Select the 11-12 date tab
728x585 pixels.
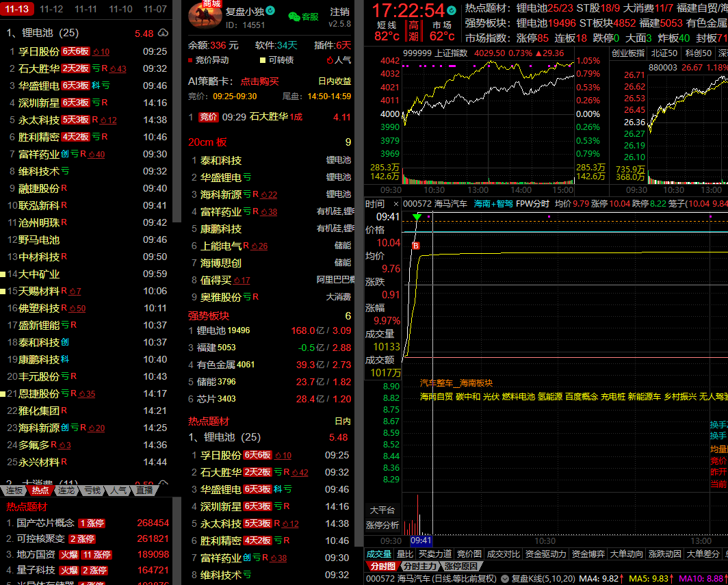52,9
